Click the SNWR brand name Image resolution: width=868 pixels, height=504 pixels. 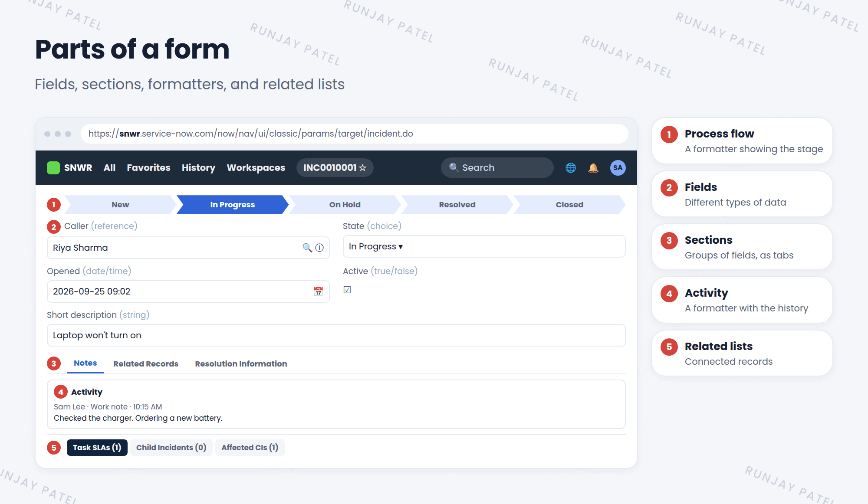tap(78, 168)
